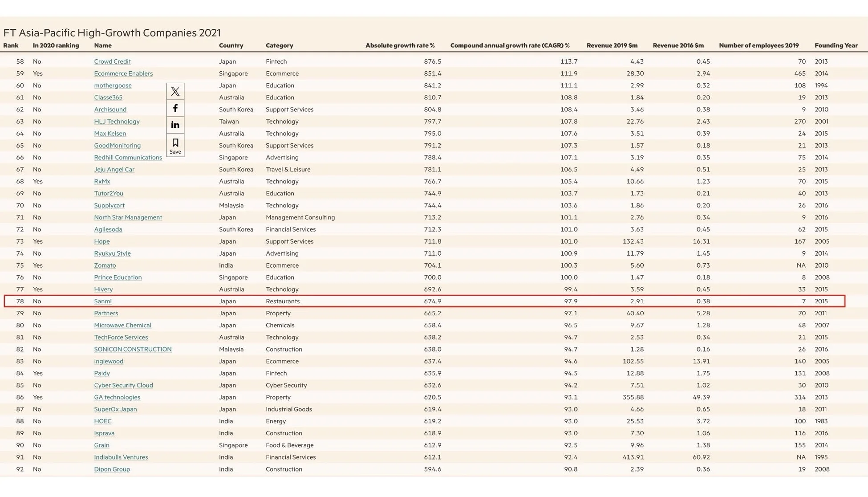Sort by Compound annual growth rate column
868x497 pixels.
[x=510, y=45]
